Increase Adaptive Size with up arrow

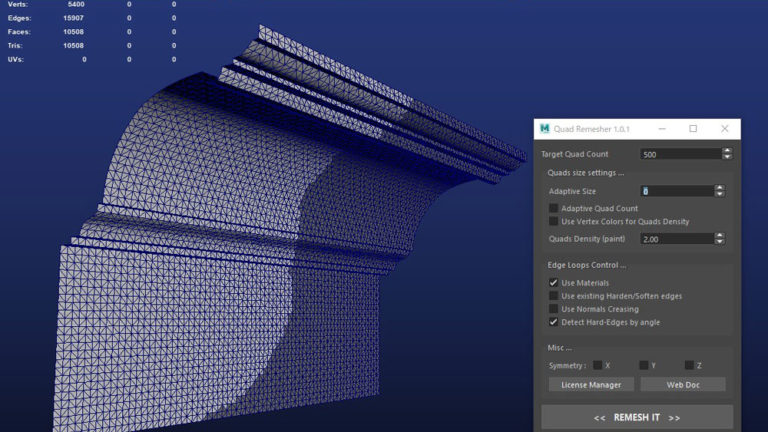(x=720, y=188)
